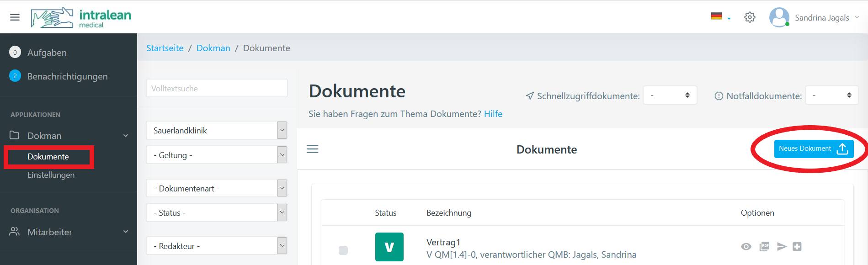Click the Hilfe link

click(493, 114)
